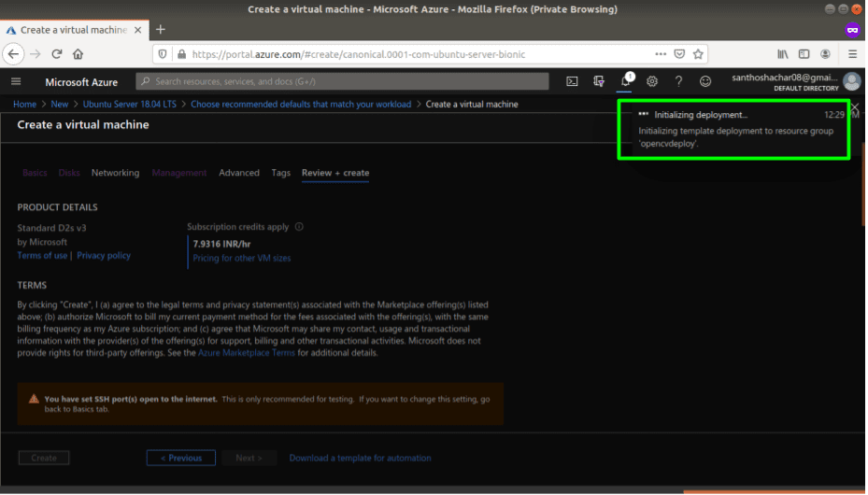This screenshot has width=868, height=495.
Task: Open 'Choose recommended defaults' breadcrumb link
Action: click(301, 104)
